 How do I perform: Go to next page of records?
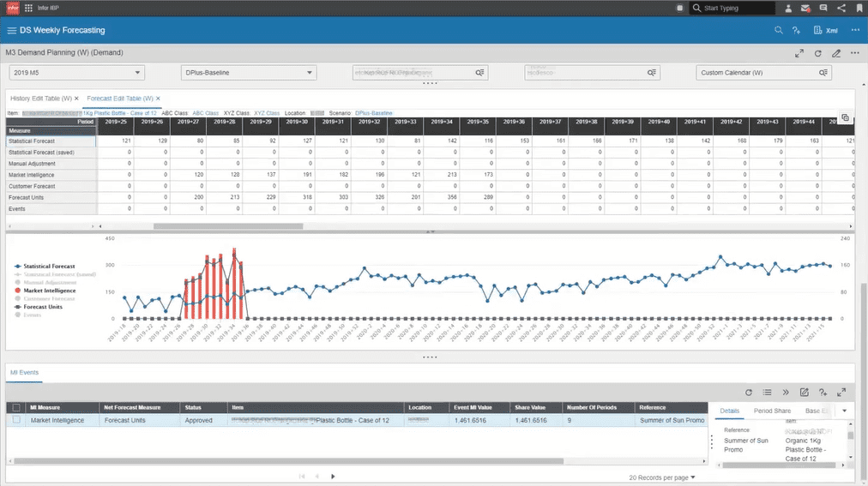(x=333, y=476)
